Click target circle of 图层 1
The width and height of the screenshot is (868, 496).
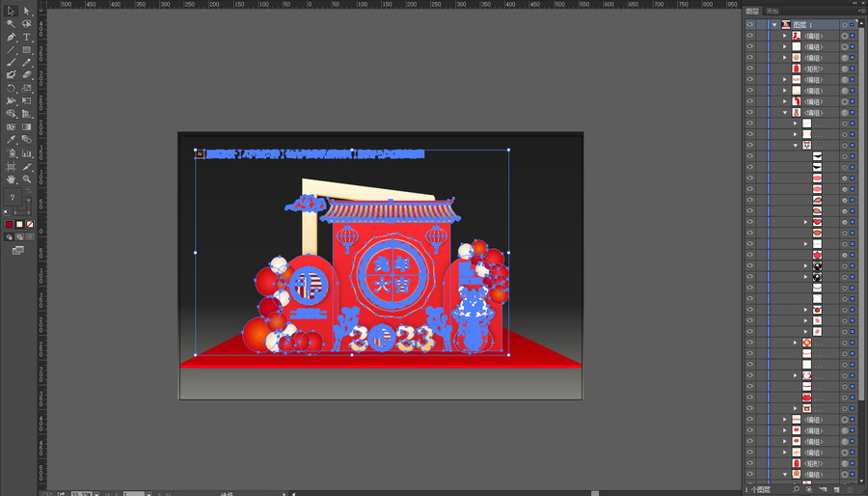tap(844, 24)
